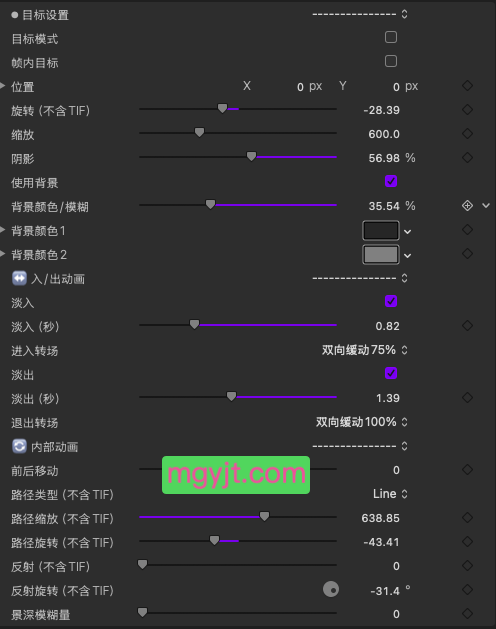This screenshot has width=496, height=629.
Task: Click the 背景颜色/模糊 value 35.54
Action: 384,206
